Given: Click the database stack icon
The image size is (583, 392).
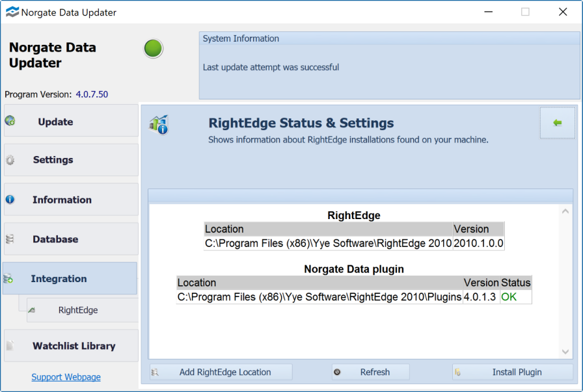Looking at the screenshot, I should 10,239.
